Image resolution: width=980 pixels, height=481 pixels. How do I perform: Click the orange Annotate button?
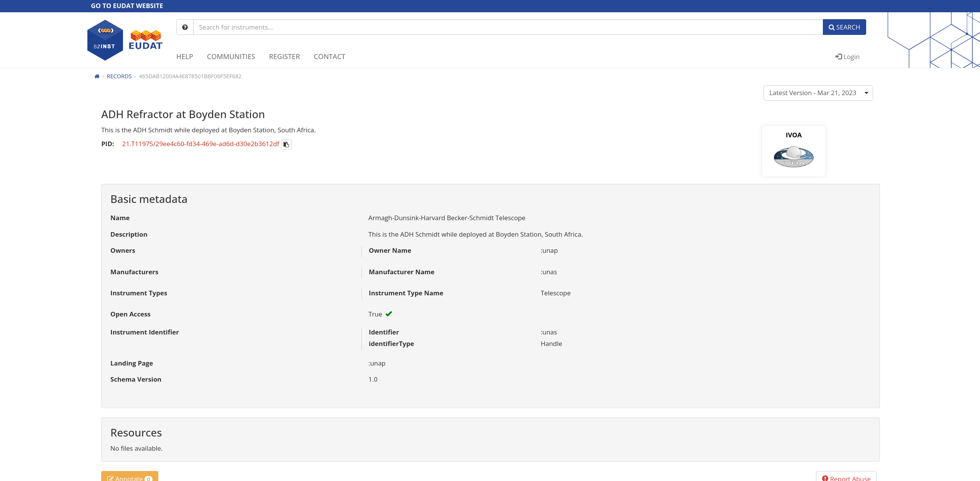point(130,477)
